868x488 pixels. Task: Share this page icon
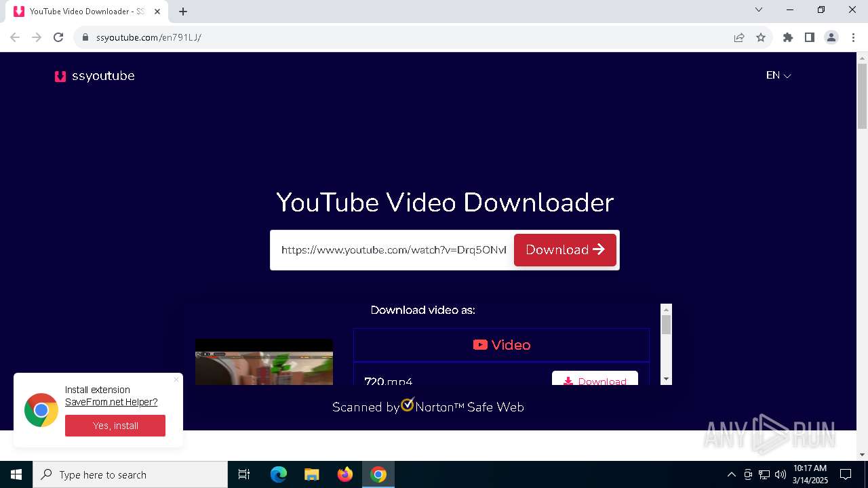[x=739, y=37]
